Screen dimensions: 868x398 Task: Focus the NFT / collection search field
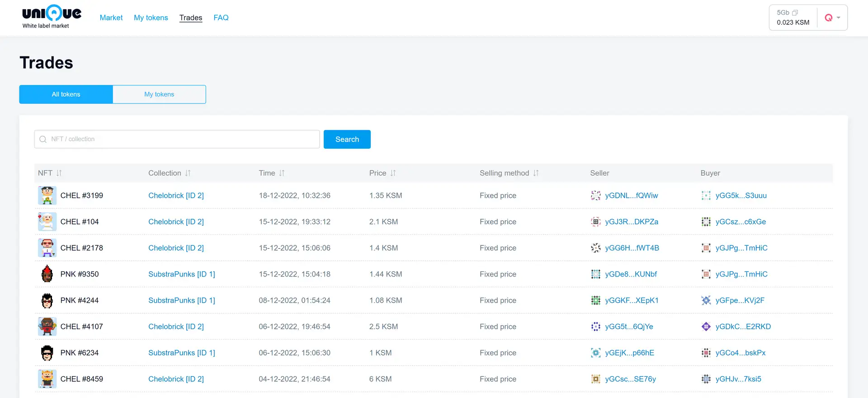(181, 139)
